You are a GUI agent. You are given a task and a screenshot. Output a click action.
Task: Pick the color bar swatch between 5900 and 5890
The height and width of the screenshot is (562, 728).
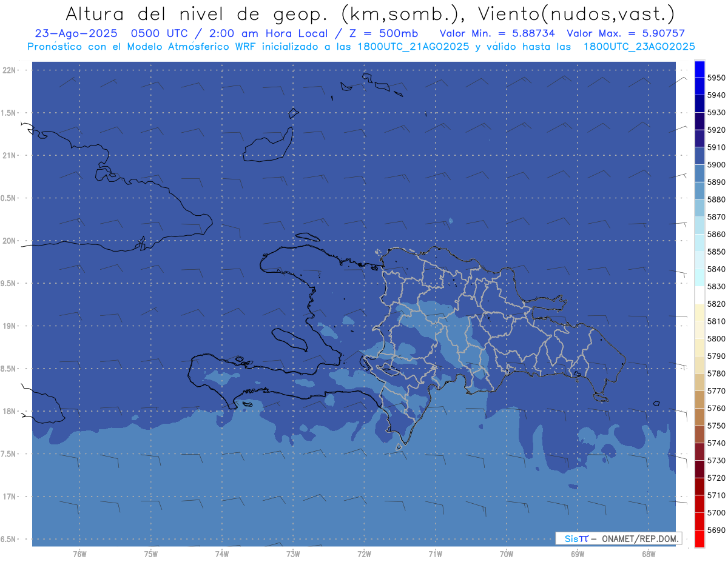pyautogui.click(x=699, y=173)
